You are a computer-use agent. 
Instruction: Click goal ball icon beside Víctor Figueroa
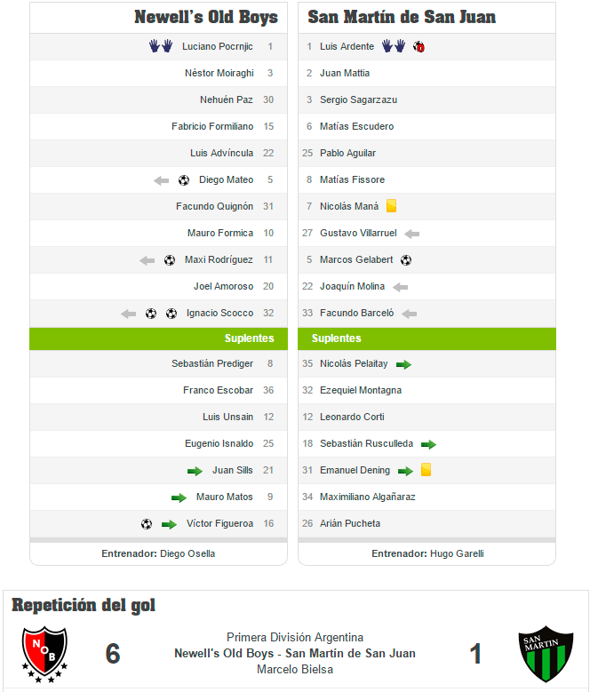147,524
